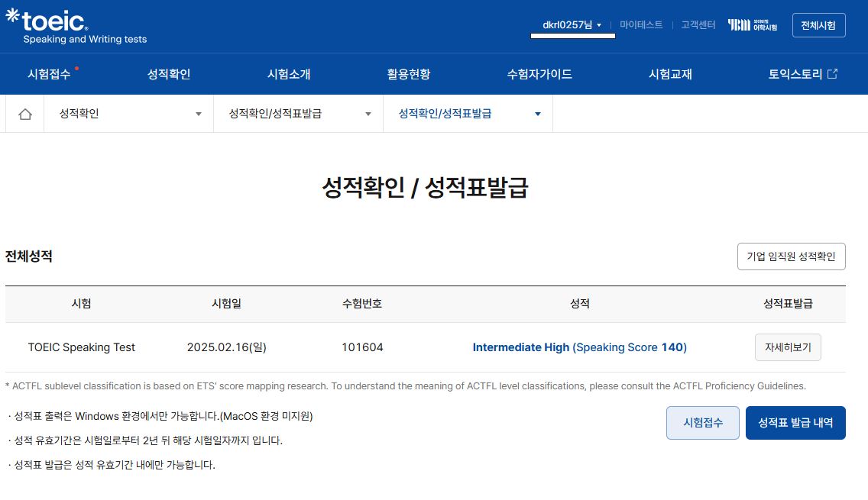This screenshot has height=500, width=868.
Task: Expand the blue 성적확인/성적표발급 breadcrumb dropdown
Action: (x=468, y=114)
